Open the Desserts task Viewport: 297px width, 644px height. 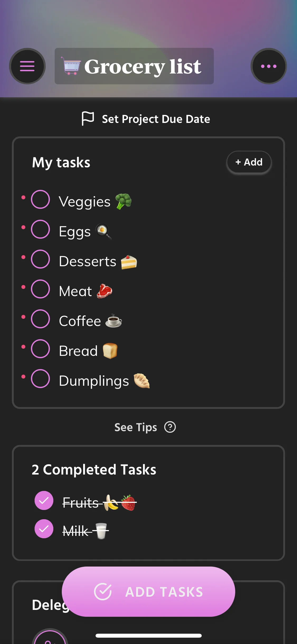tap(88, 261)
